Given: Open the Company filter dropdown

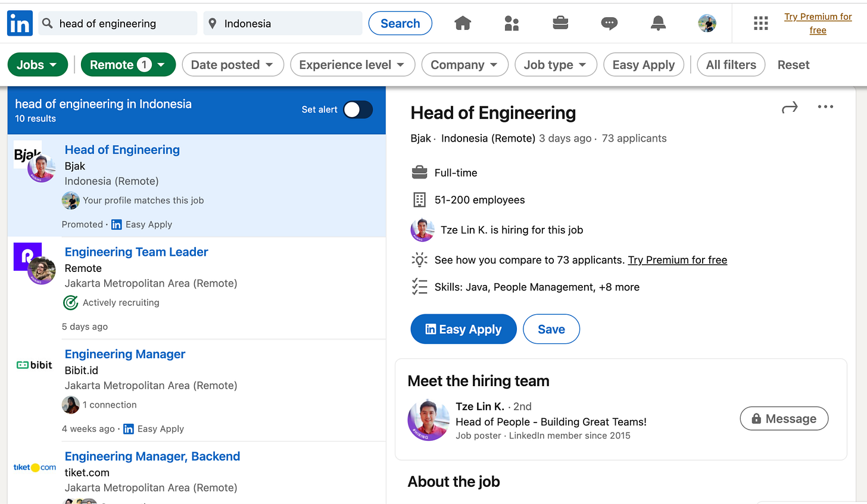Looking at the screenshot, I should (464, 65).
